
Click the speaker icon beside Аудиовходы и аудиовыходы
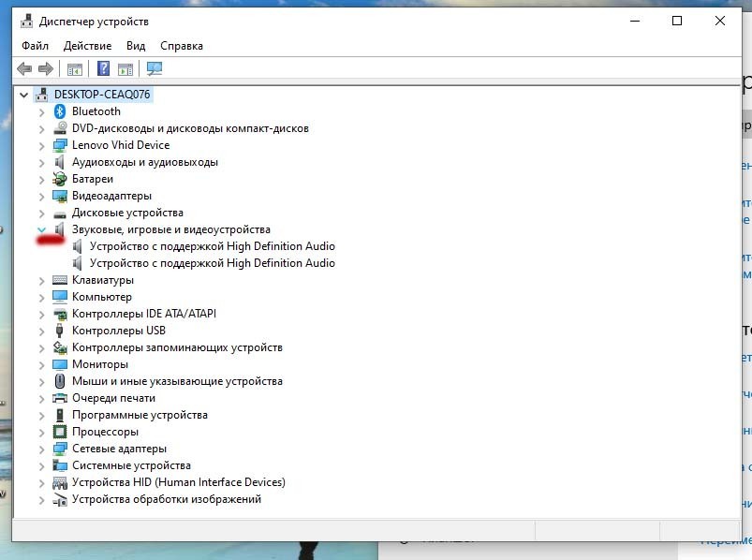[60, 162]
